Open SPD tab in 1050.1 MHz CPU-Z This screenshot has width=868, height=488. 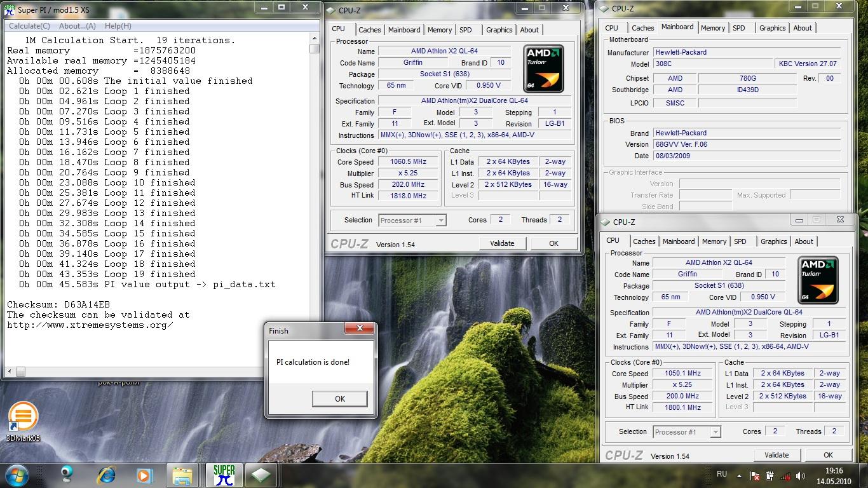point(740,241)
